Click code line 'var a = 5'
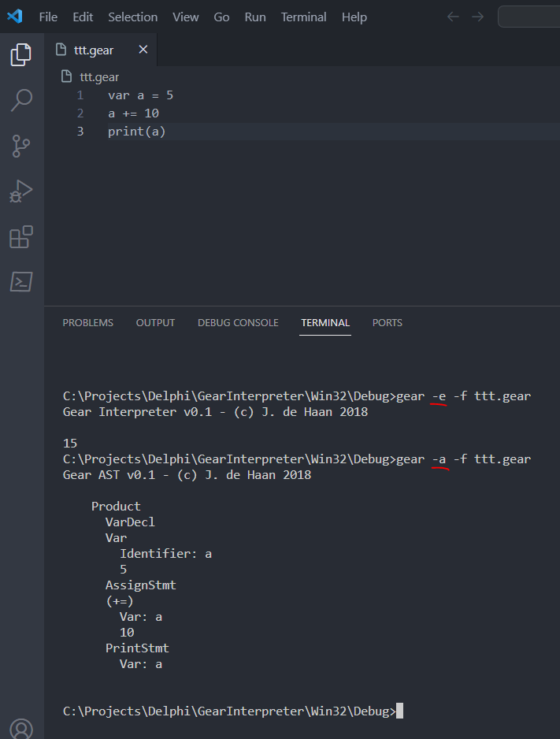The width and height of the screenshot is (560, 739). click(x=141, y=95)
